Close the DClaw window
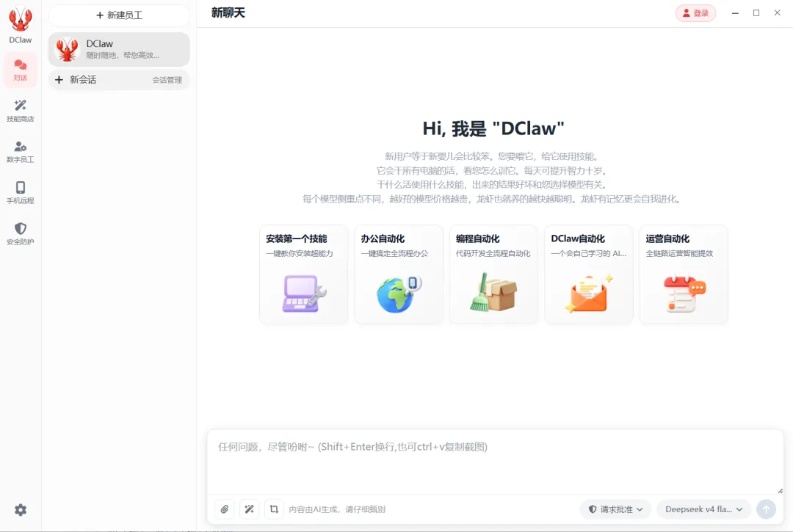This screenshot has height=532, width=793. point(778,13)
